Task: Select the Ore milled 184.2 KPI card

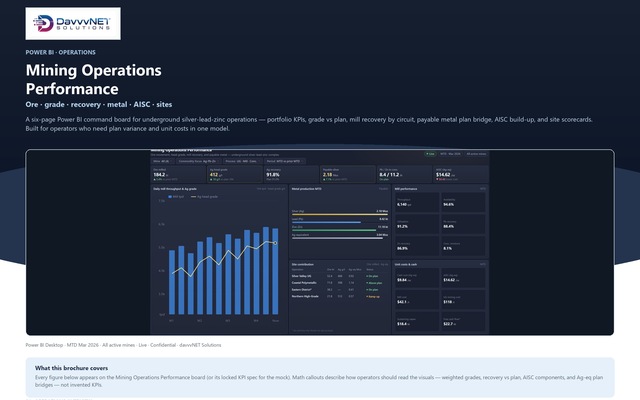Action: 178,174
